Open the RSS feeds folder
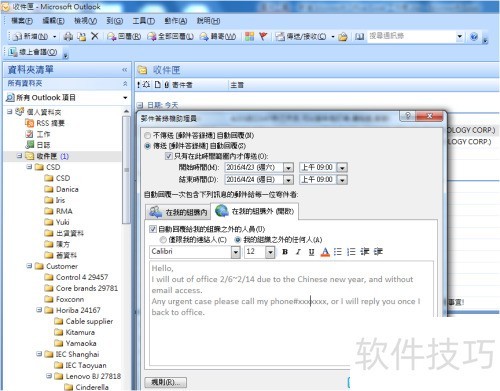500x391 pixels. 45,123
